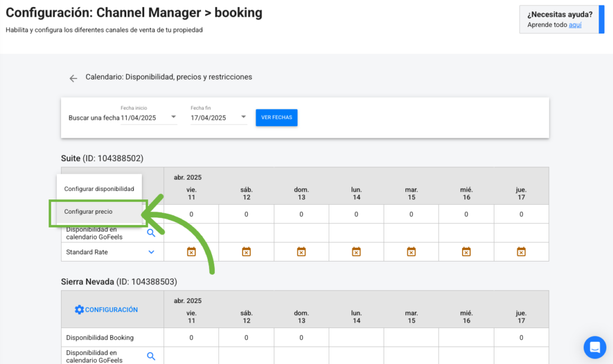Click the Standard Rate calendar icon for mié. 16

pos(466,252)
